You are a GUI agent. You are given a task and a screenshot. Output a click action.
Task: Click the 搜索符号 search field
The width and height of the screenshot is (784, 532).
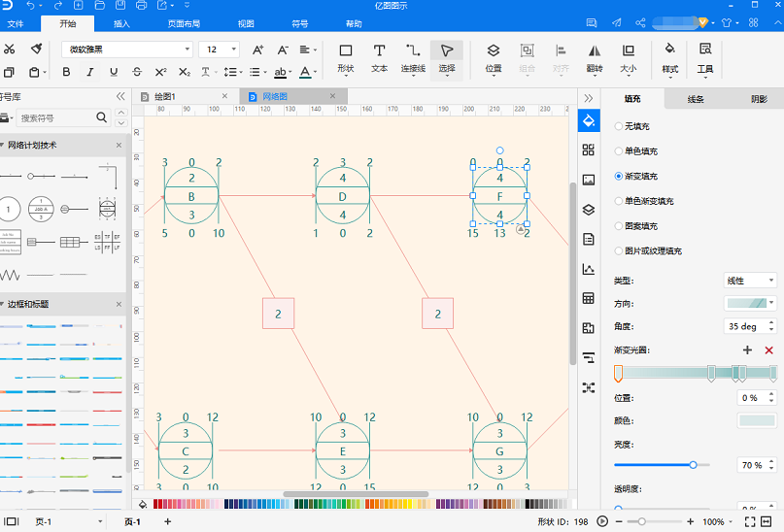(56, 118)
